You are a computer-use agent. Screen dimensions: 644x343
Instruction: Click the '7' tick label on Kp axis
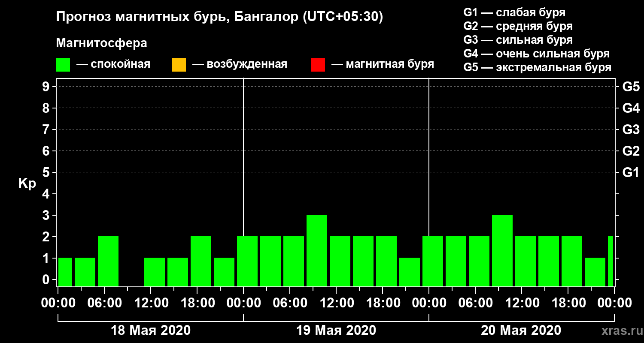[47, 129]
